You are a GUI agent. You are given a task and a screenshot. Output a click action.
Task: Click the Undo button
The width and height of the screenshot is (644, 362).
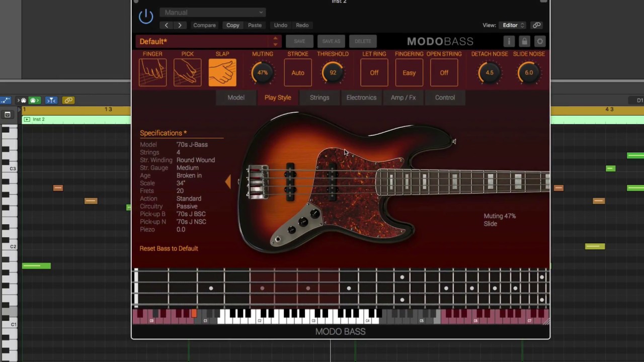tap(280, 25)
